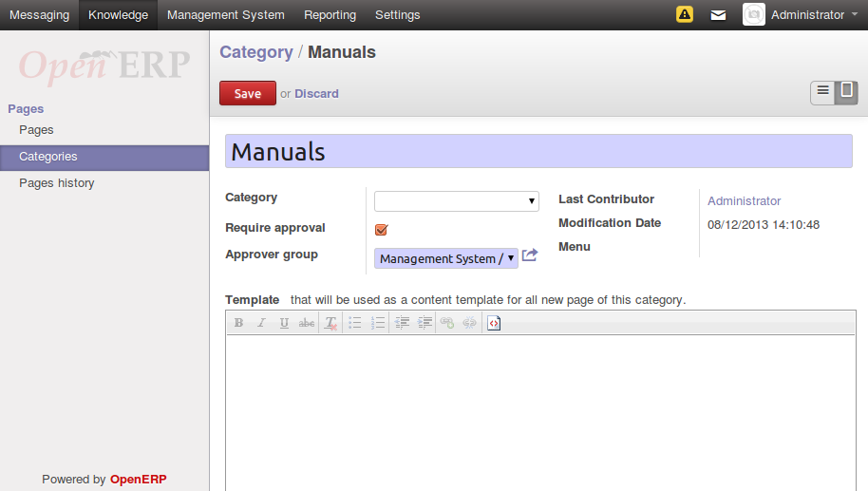
Task: Click the yellow warning notification icon
Action: click(x=685, y=14)
